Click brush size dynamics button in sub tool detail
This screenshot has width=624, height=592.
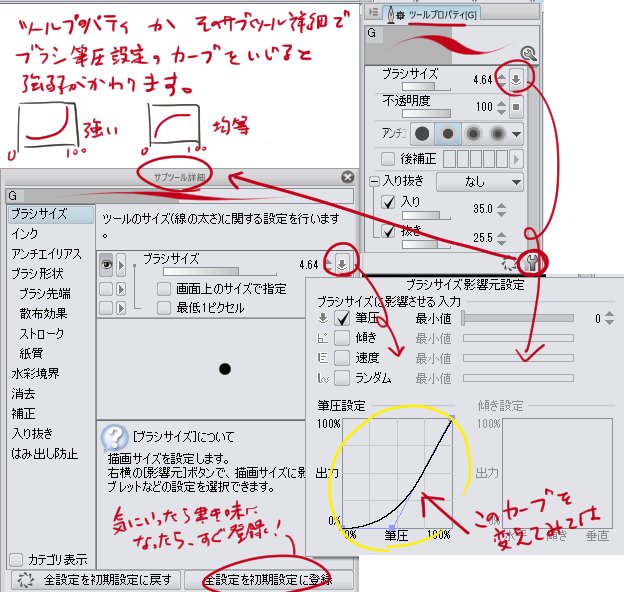pyautogui.click(x=342, y=264)
